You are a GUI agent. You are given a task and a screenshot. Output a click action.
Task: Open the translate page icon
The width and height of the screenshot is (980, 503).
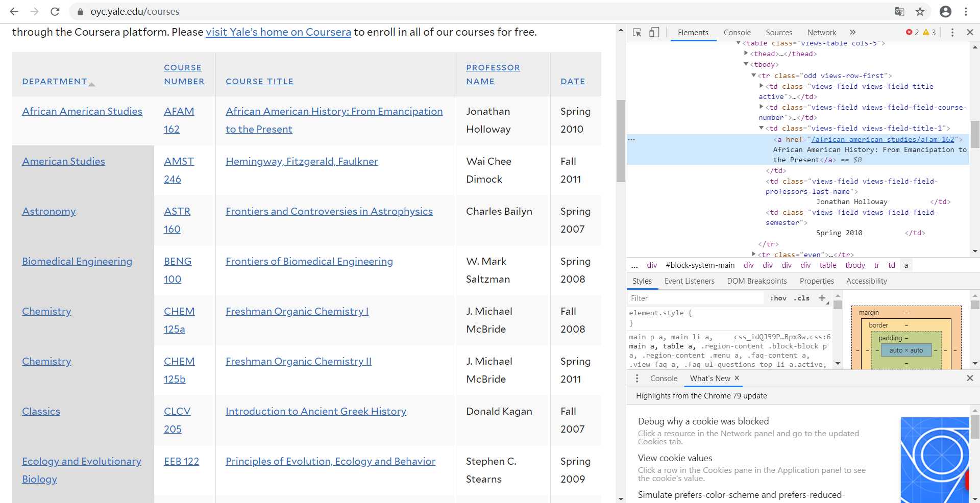point(899,11)
